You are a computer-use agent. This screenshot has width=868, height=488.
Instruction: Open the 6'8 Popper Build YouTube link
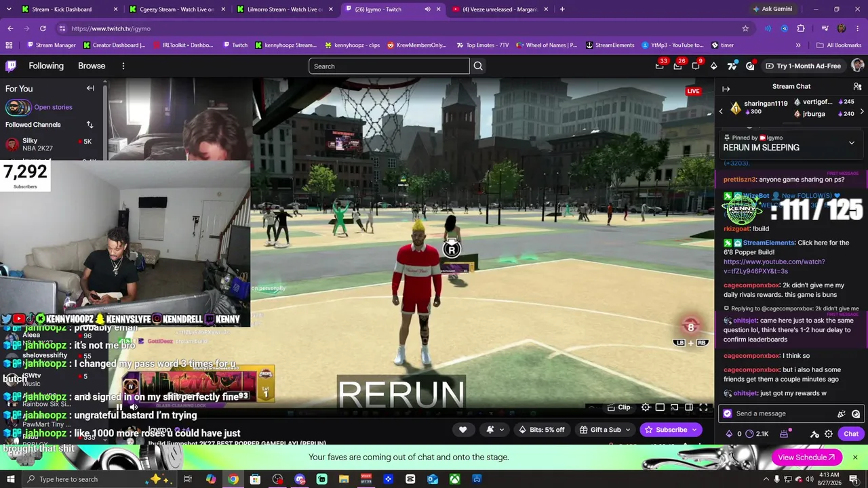774,266
